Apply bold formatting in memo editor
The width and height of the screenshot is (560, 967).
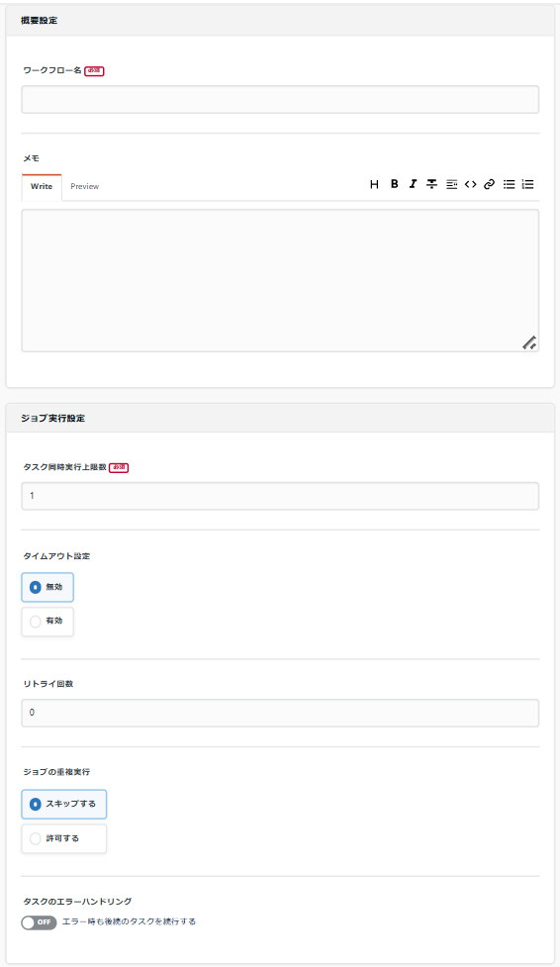point(394,184)
